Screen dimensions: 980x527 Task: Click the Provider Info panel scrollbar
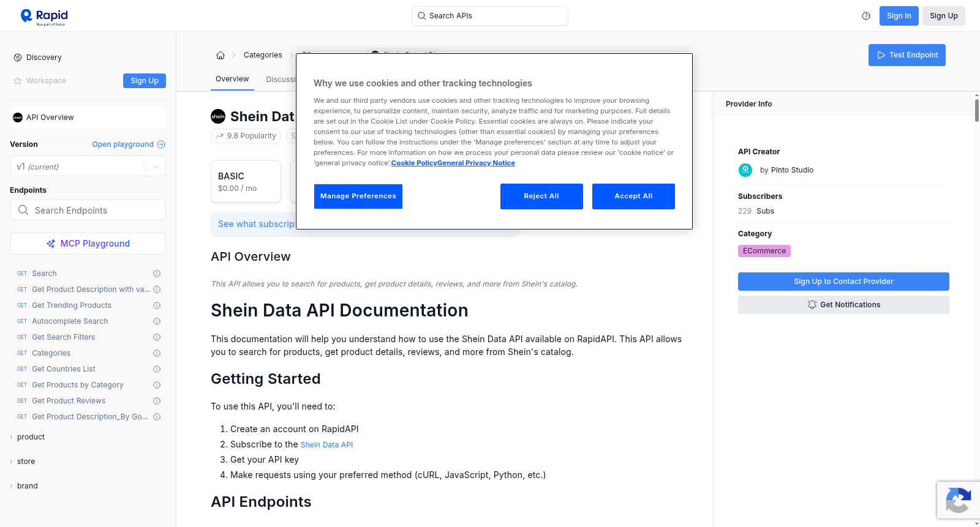(x=976, y=110)
